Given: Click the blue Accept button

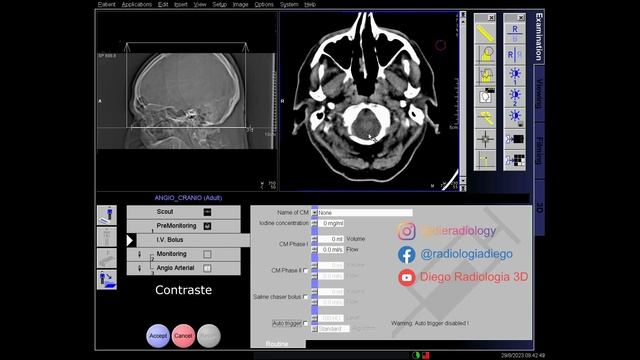Looking at the screenshot, I should (158, 336).
